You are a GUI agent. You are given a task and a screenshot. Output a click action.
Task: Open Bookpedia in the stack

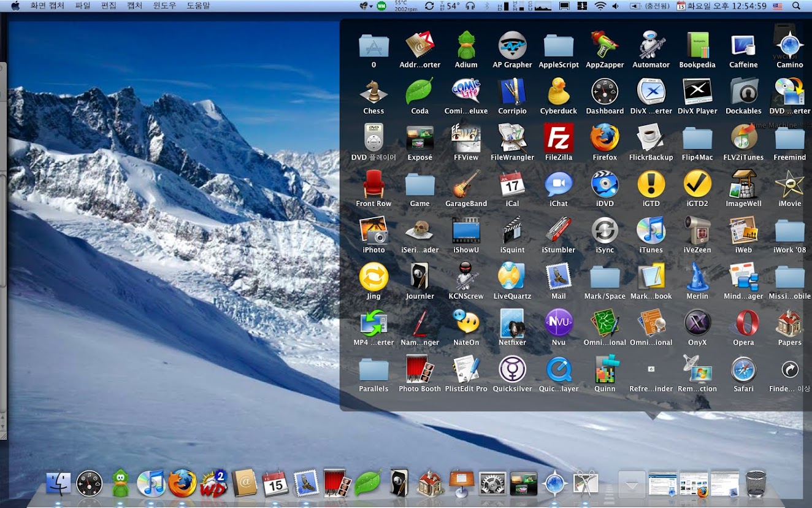pyautogui.click(x=697, y=46)
